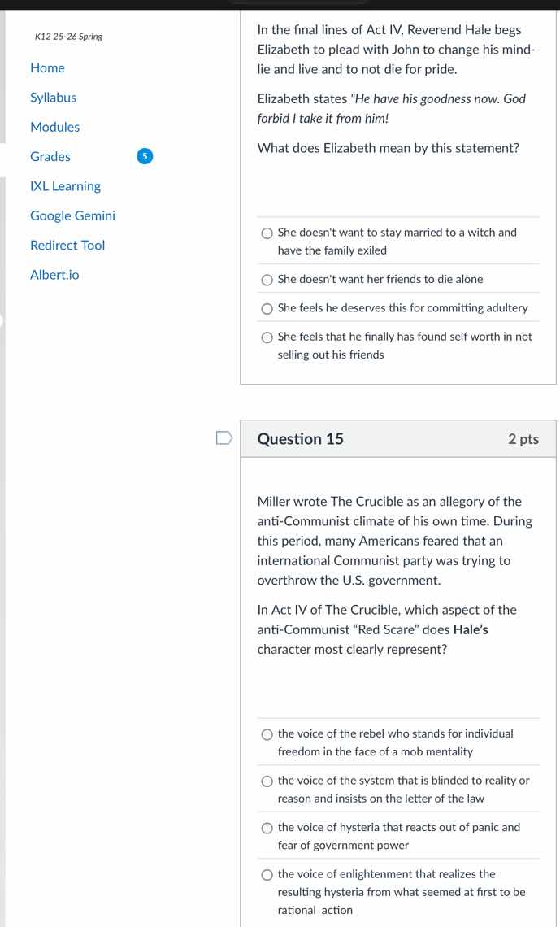Screen dimensions: 560x927
Task: Launch IXL Learning from course menu
Action: click(65, 186)
